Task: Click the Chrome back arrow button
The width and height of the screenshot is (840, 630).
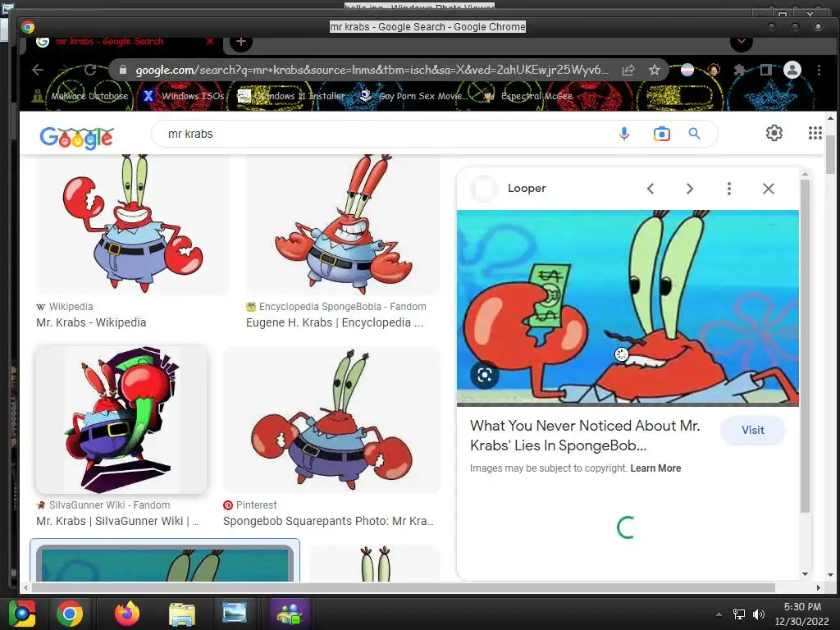Action: point(38,70)
